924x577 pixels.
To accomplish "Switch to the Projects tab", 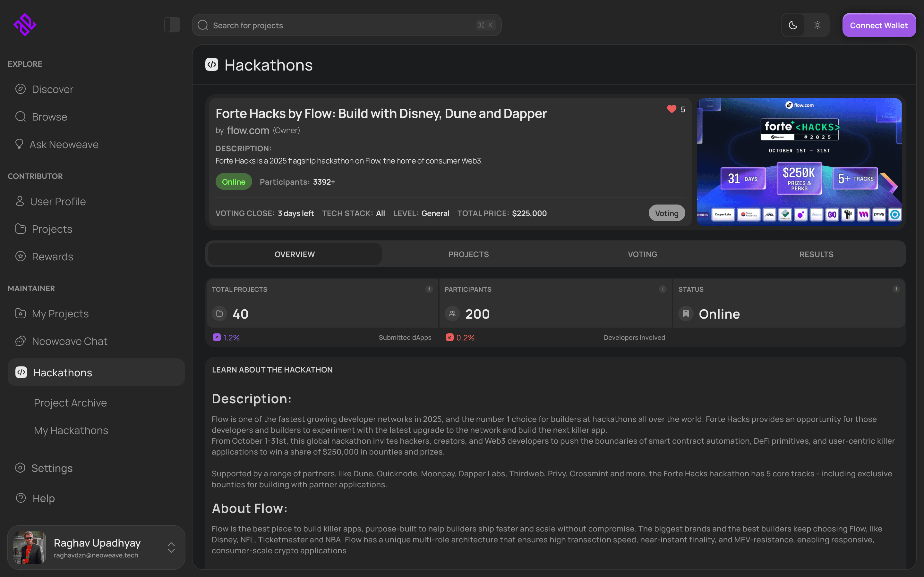I will click(468, 254).
